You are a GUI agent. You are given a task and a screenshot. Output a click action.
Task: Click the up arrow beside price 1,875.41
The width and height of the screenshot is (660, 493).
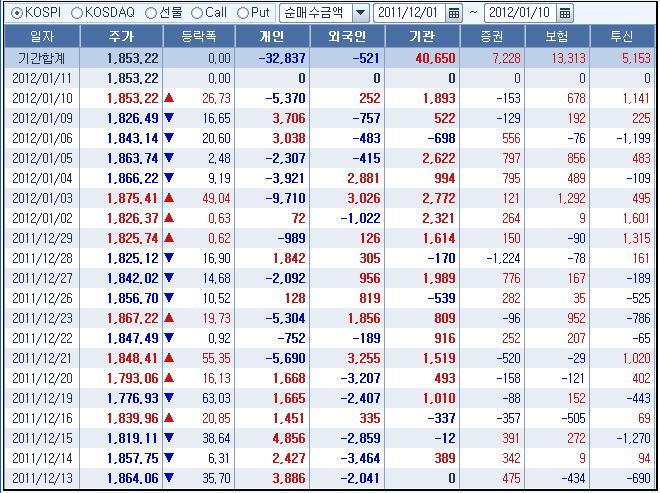(169, 198)
